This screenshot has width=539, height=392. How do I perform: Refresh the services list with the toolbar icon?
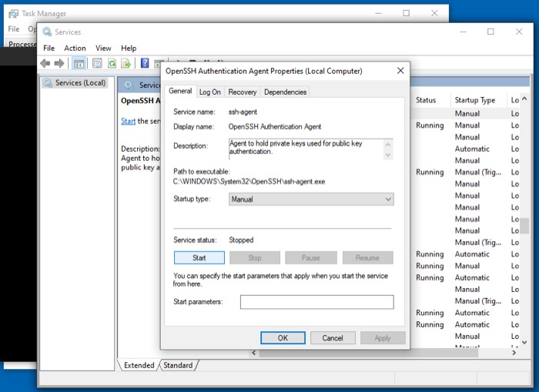[x=112, y=63]
